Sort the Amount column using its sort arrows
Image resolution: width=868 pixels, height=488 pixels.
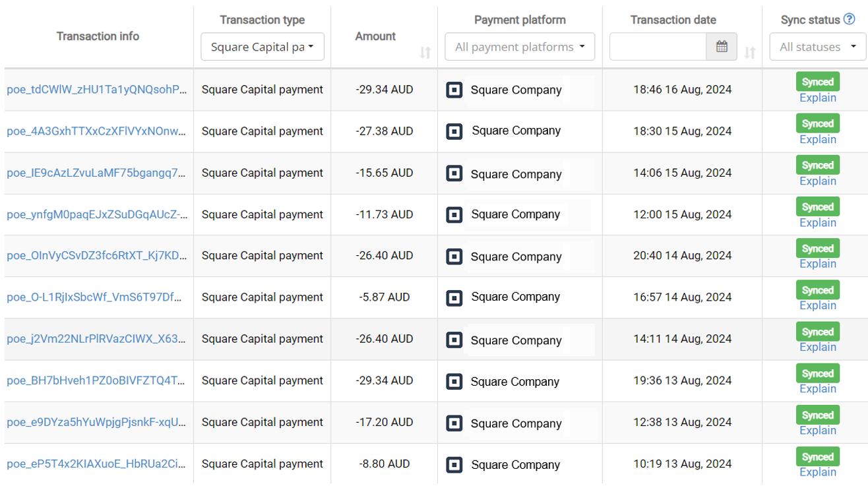click(x=426, y=53)
